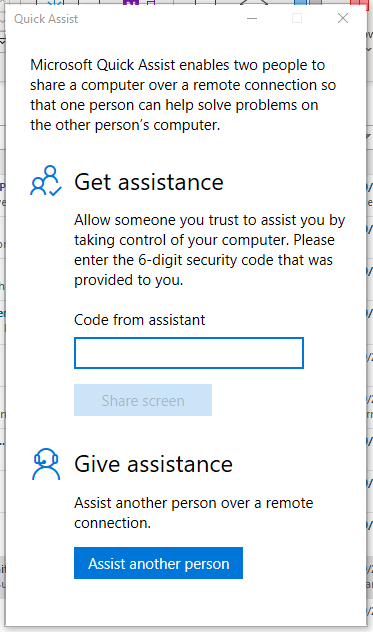Click the Share screen button
This screenshot has width=373, height=632.
click(x=143, y=400)
